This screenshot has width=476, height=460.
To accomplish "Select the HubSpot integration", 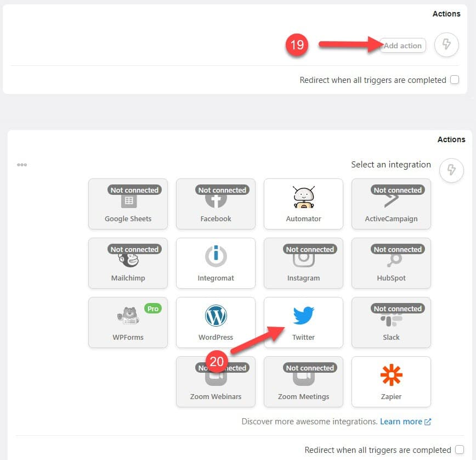I will [x=391, y=263].
